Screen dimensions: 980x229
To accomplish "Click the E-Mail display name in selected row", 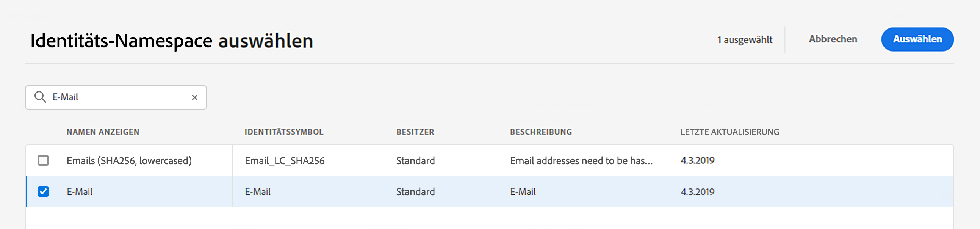I will point(80,192).
